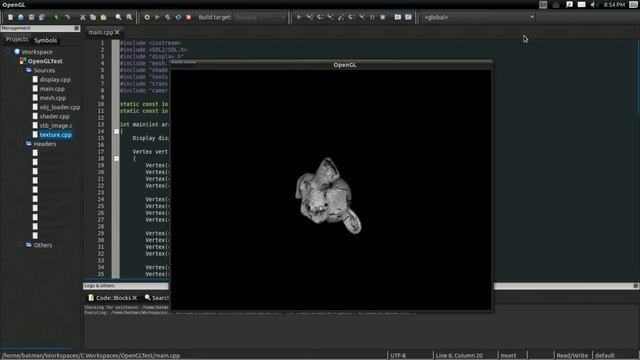Collapse the Headers folder
The image size is (640, 360).
[20, 144]
